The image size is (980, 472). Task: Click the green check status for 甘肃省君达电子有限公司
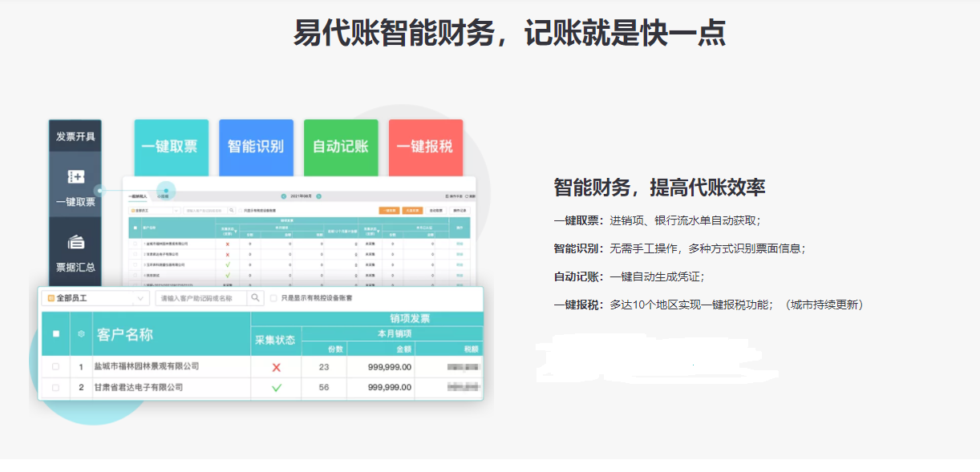point(277,387)
